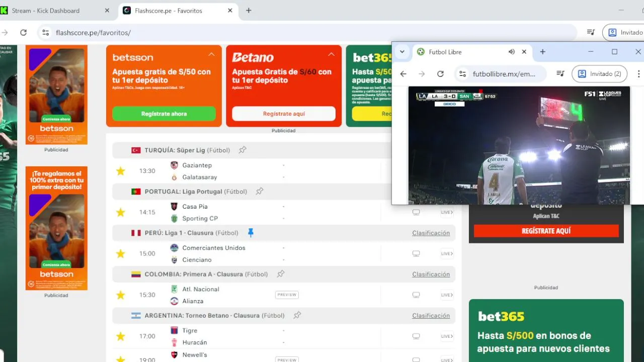
Task: Toggle the star beside Tigre vs Huracán
Action: point(120,336)
